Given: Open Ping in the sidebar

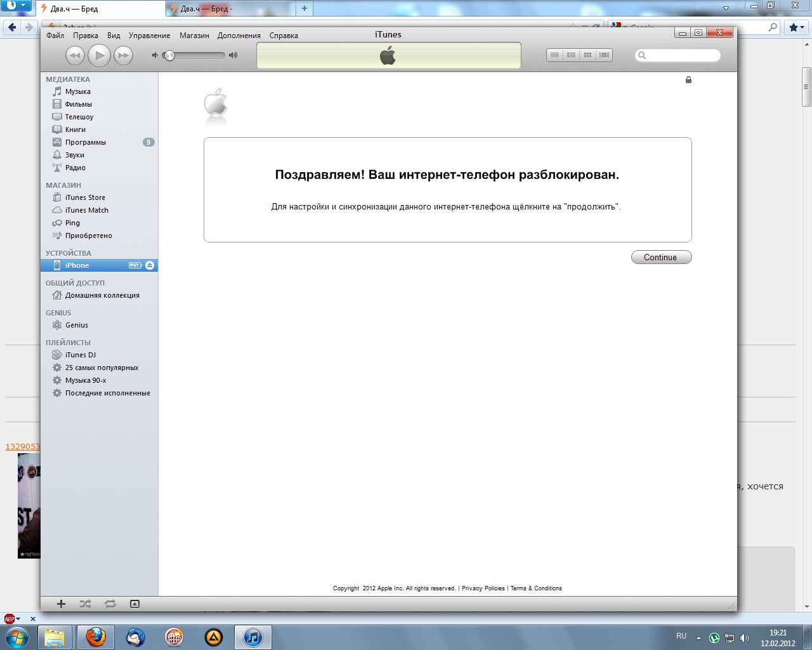Looking at the screenshot, I should [99, 223].
